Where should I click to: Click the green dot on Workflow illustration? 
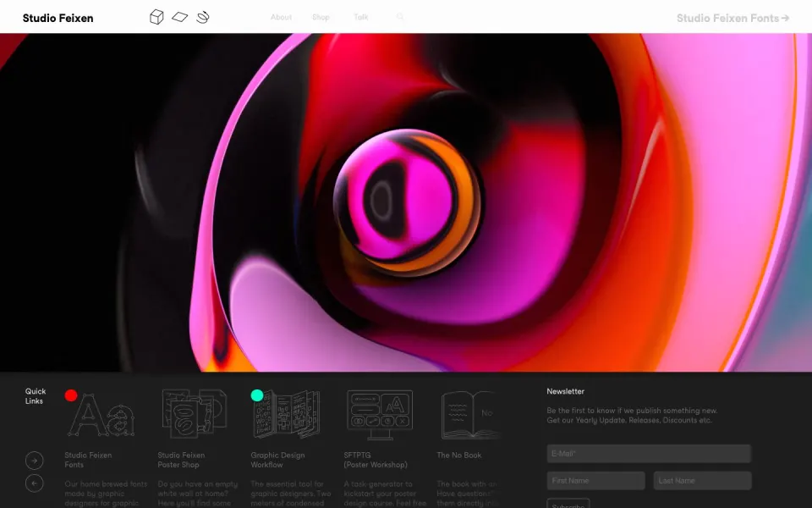tap(257, 395)
